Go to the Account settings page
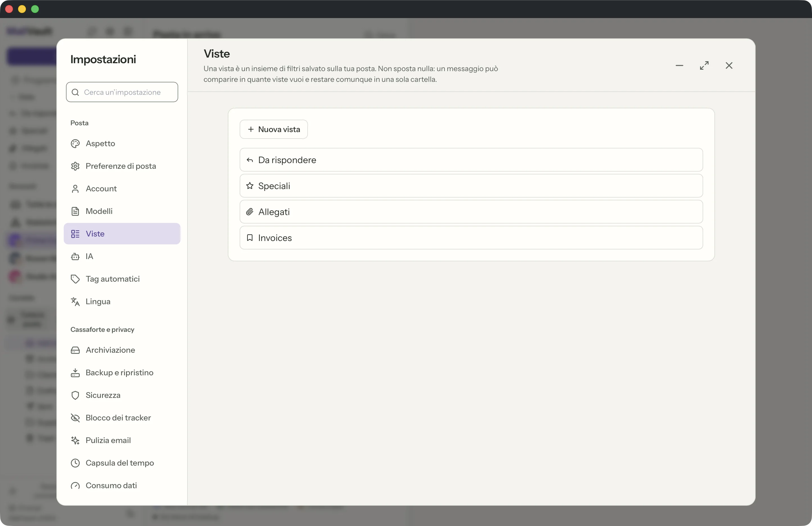812x526 pixels. (122, 189)
